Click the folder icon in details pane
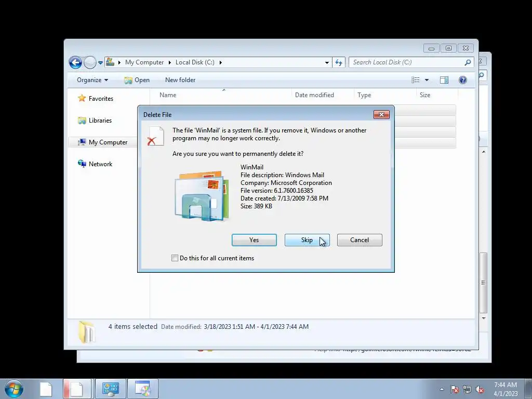 86,331
